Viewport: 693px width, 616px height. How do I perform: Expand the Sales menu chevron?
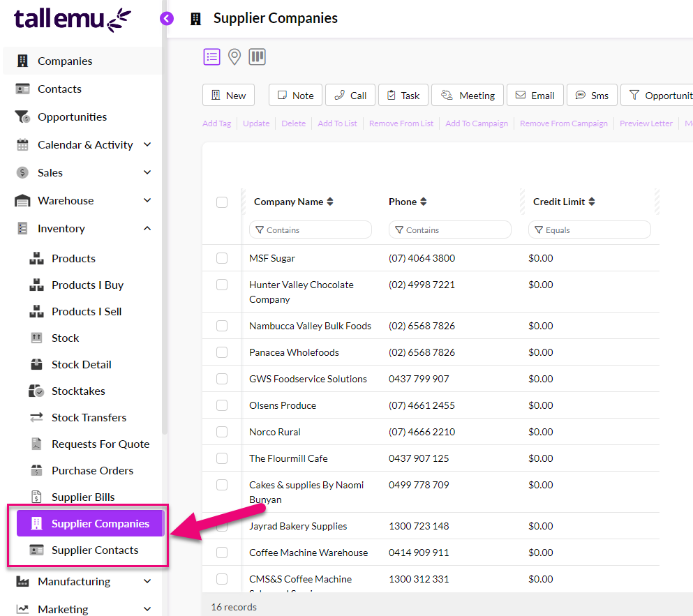[147, 172]
